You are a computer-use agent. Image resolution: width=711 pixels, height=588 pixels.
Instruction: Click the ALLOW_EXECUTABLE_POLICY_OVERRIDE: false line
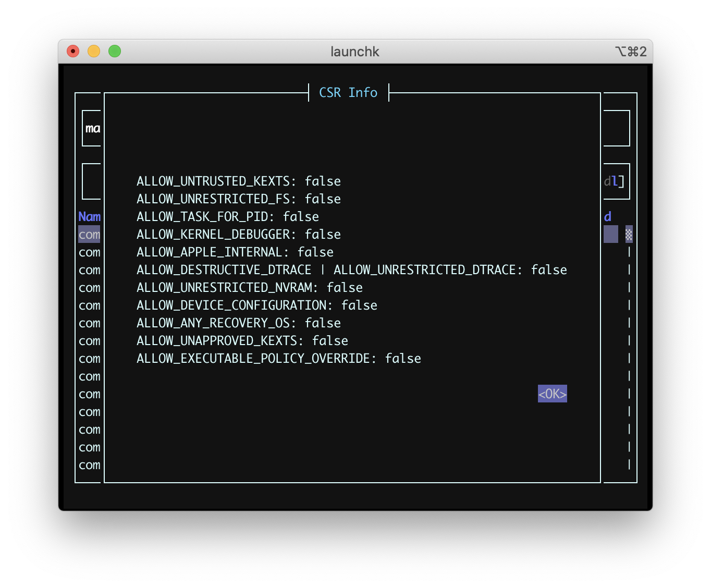[279, 359]
